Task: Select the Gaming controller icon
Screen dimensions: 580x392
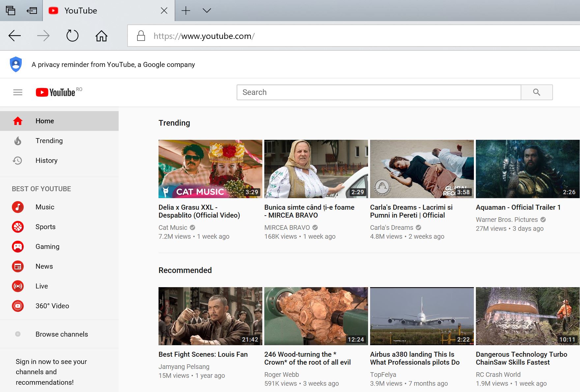Action: (x=18, y=247)
